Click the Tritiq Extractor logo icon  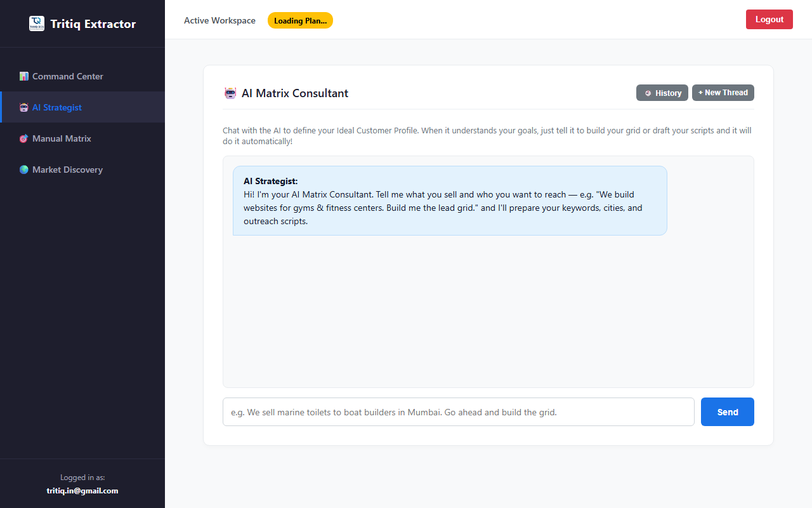pyautogui.click(x=37, y=24)
